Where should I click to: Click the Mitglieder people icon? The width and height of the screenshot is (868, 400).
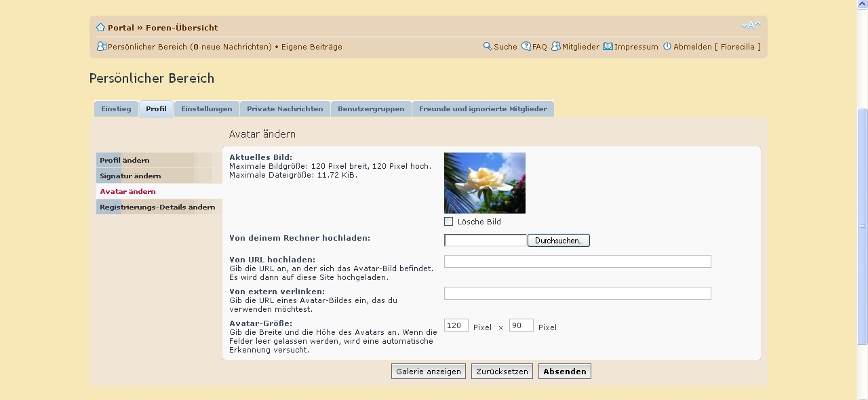(556, 47)
